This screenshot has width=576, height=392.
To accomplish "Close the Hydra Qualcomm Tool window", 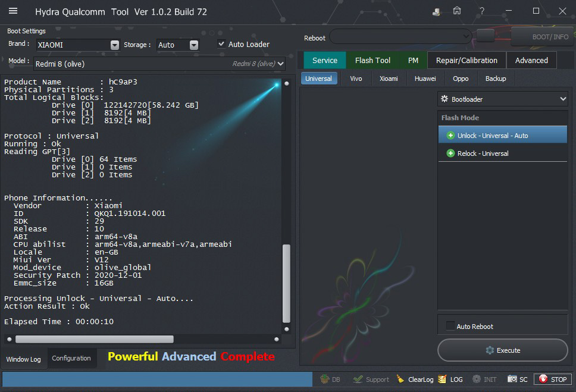I will (x=562, y=11).
